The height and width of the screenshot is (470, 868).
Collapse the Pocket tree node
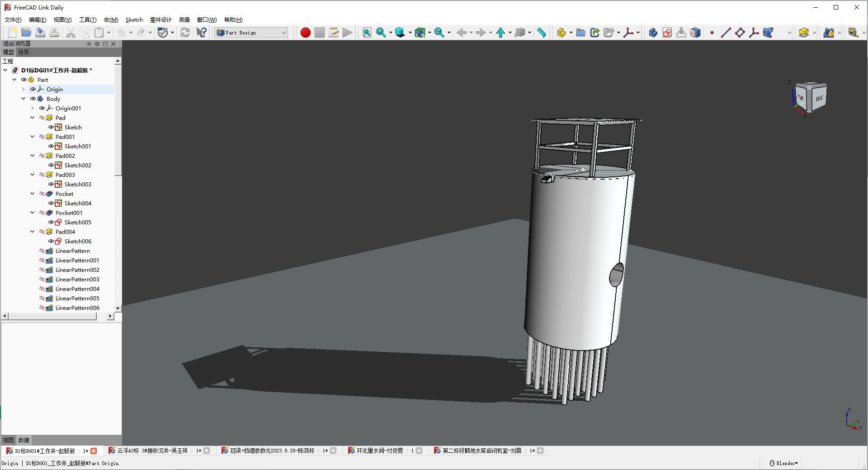coord(33,194)
